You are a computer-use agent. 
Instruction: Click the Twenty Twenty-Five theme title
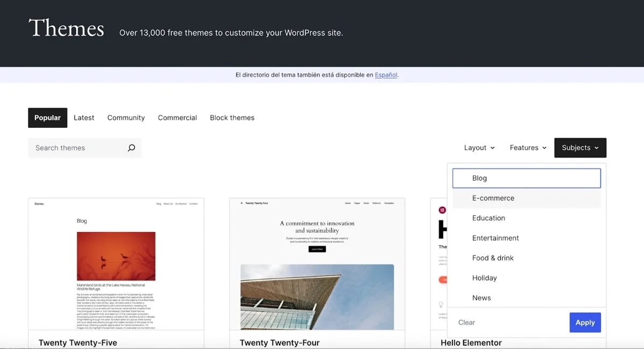click(x=78, y=343)
